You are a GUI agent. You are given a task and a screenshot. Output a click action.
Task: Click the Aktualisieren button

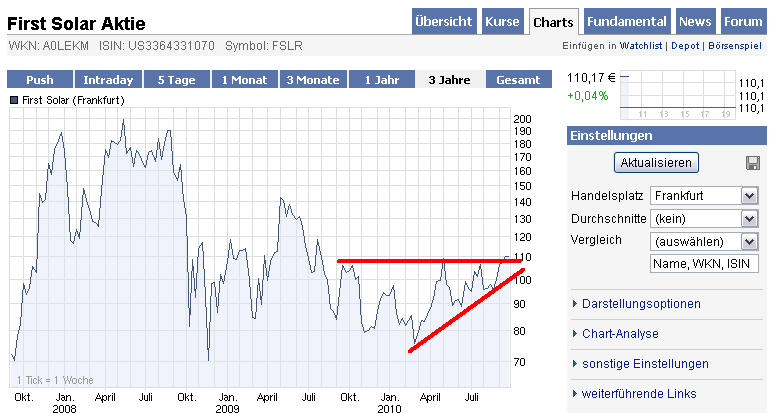(x=656, y=163)
